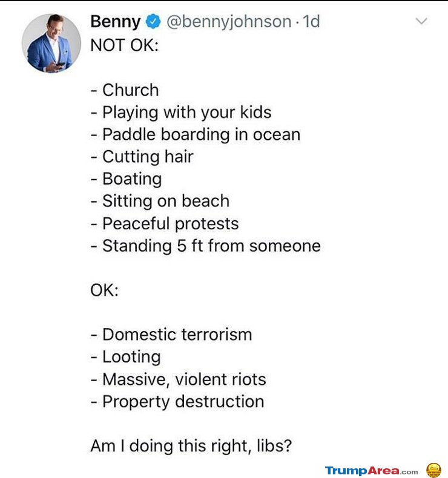Click the 'OK:' heading text
The height and width of the screenshot is (478, 448).
[x=104, y=290]
